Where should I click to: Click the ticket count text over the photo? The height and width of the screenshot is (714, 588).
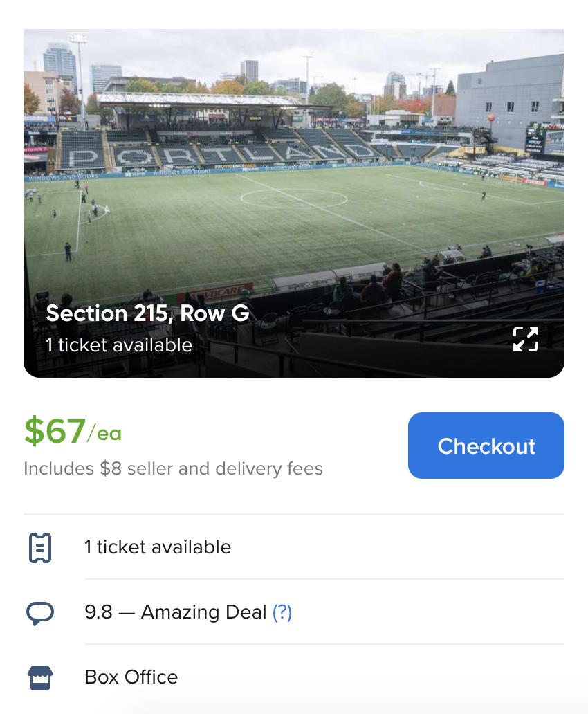tap(119, 345)
